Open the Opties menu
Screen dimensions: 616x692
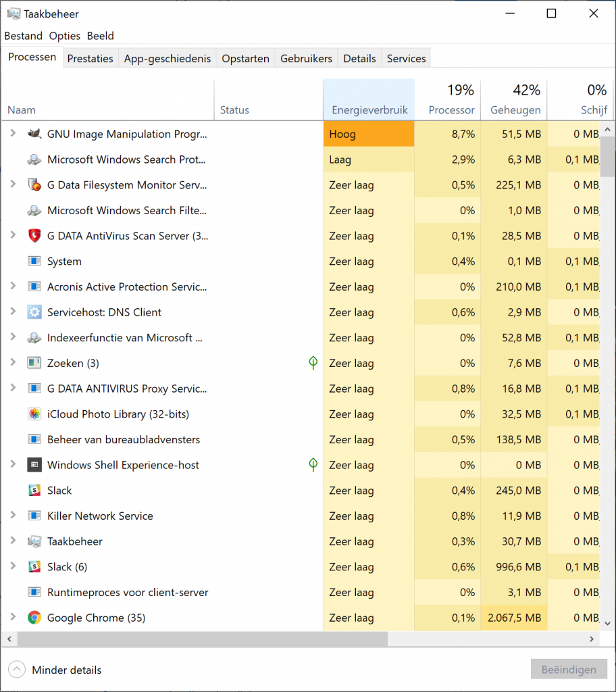coord(64,36)
